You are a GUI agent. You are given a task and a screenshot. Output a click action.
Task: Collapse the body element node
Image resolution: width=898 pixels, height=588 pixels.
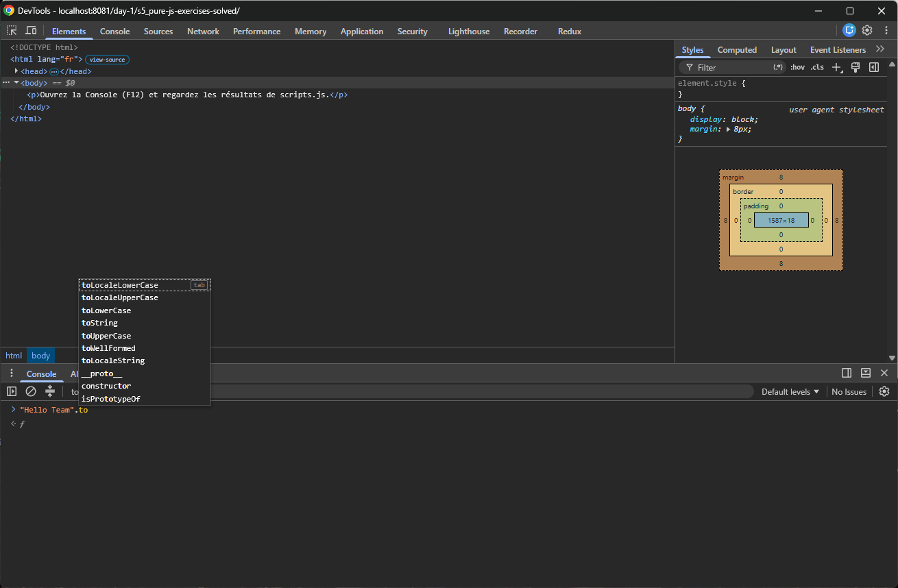tap(16, 83)
